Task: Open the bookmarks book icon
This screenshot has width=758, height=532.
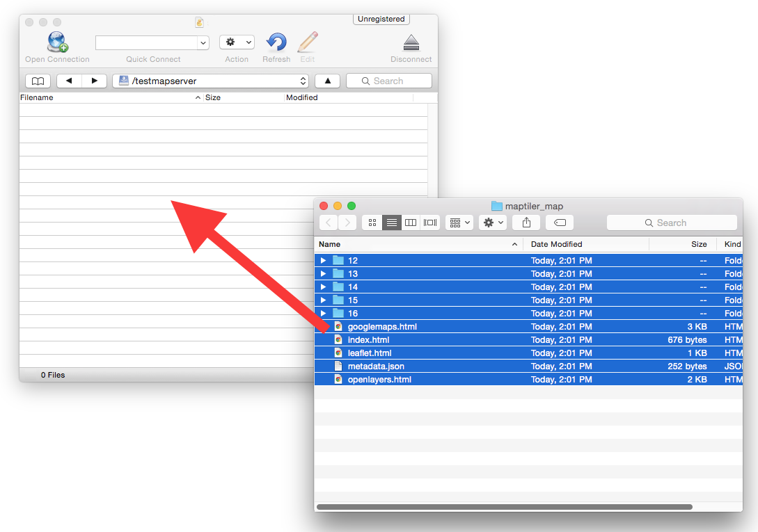Action: [38, 81]
